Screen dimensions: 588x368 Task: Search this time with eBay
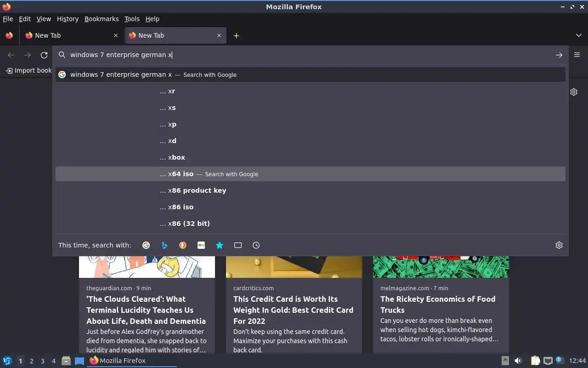tap(201, 245)
